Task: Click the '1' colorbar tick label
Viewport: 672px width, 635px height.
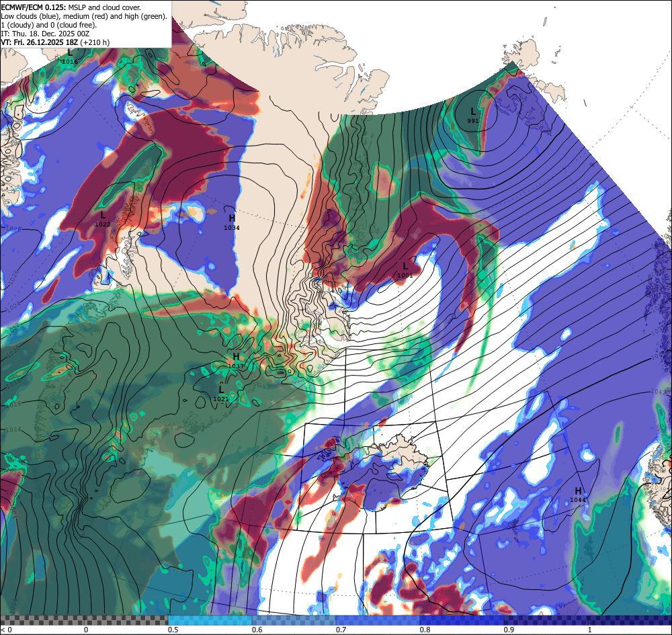Action: 590,630
